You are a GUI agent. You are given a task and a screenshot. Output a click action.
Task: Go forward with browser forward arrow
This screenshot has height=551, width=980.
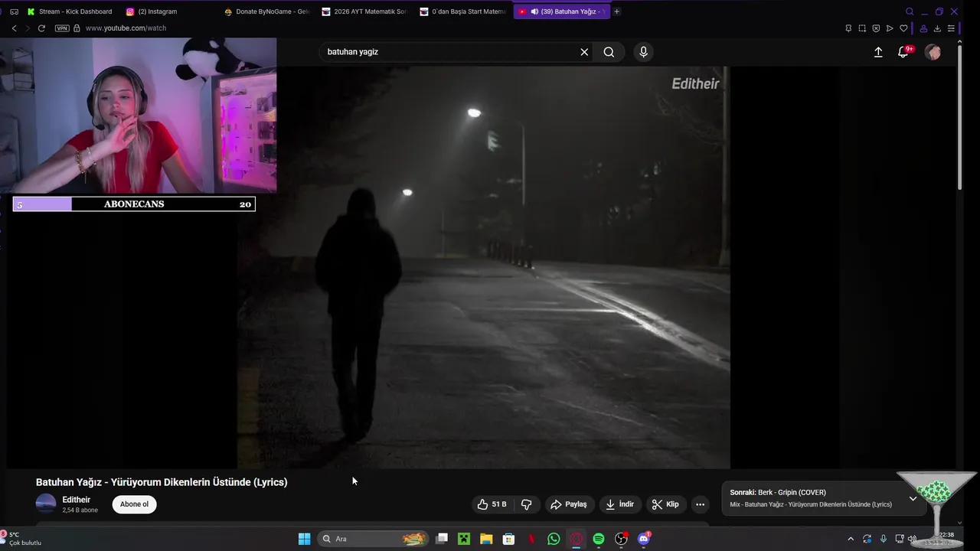click(x=28, y=28)
